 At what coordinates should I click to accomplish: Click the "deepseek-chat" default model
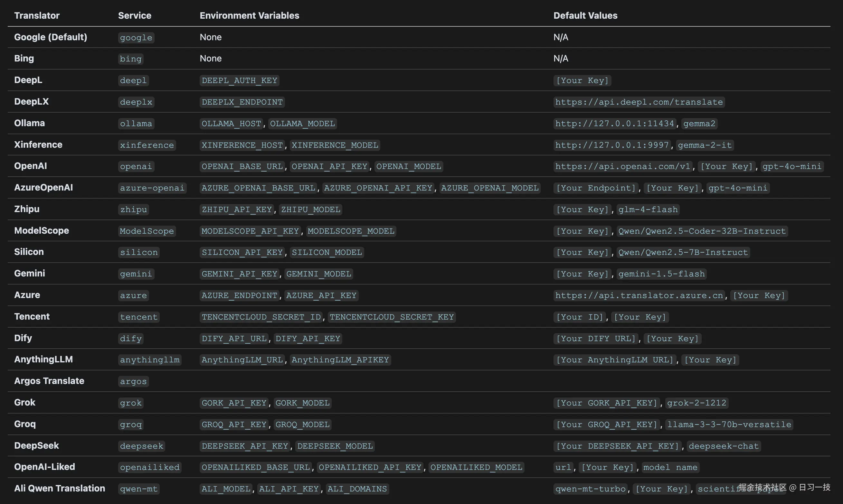[724, 446]
